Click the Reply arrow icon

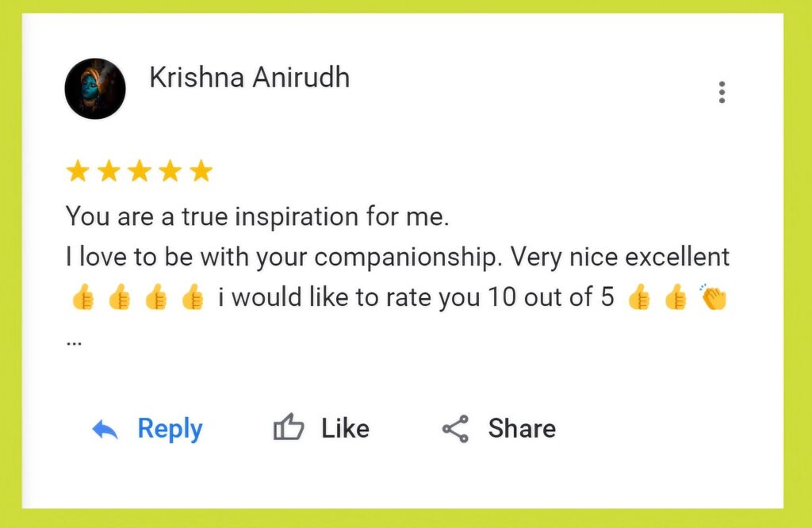pyautogui.click(x=105, y=430)
